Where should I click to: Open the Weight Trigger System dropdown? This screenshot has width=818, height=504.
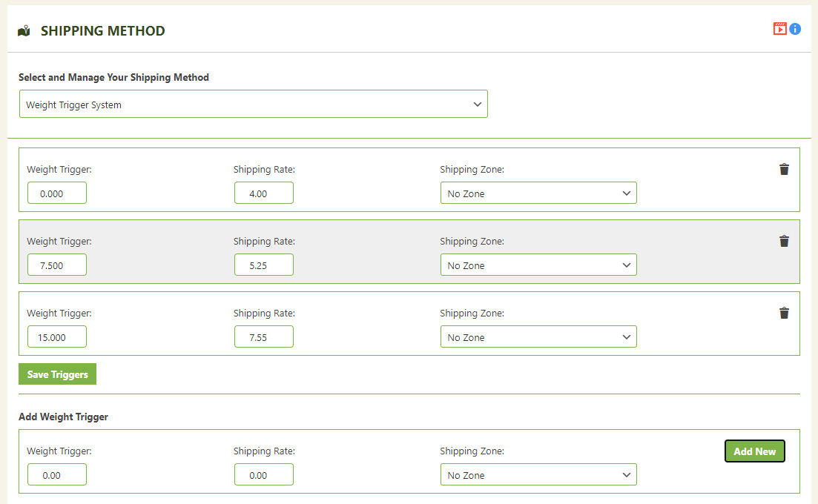click(253, 105)
